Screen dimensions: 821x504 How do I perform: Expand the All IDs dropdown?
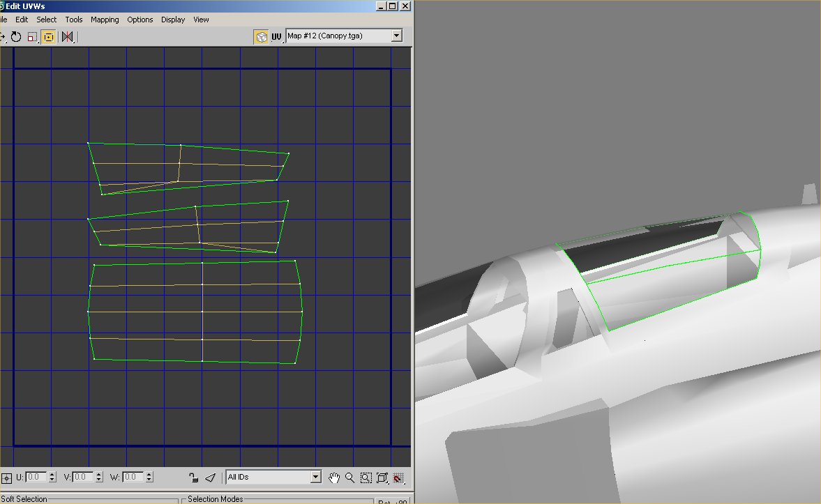coord(273,478)
